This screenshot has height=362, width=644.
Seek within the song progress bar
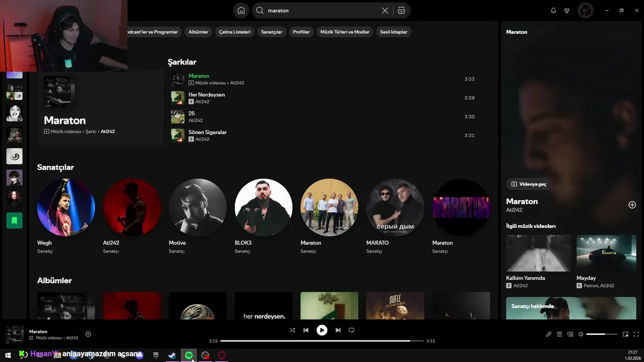322,341
